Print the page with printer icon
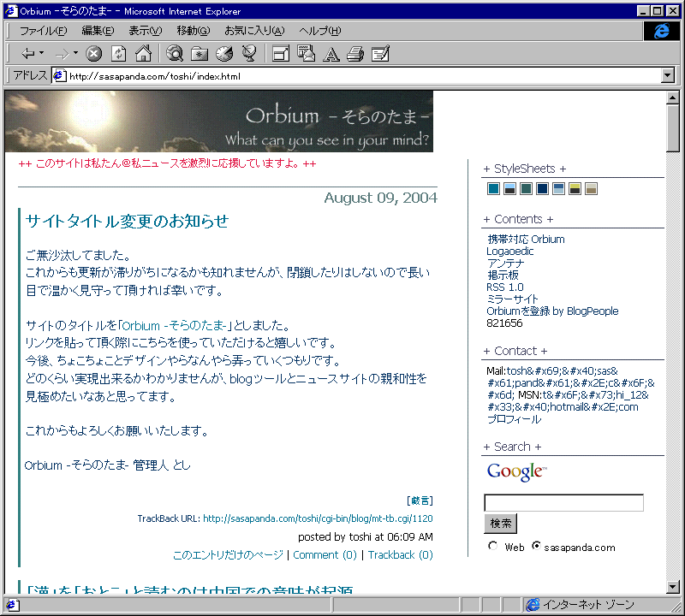This screenshot has width=685, height=616. coord(355,54)
